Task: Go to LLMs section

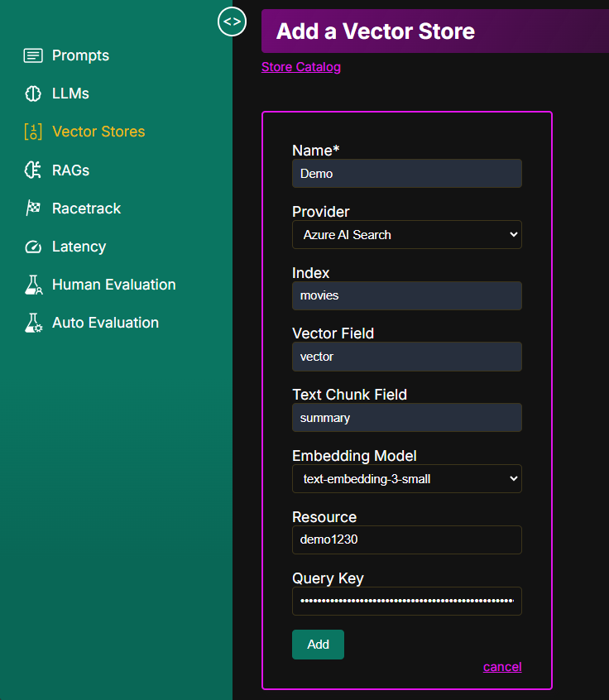Action: point(70,93)
